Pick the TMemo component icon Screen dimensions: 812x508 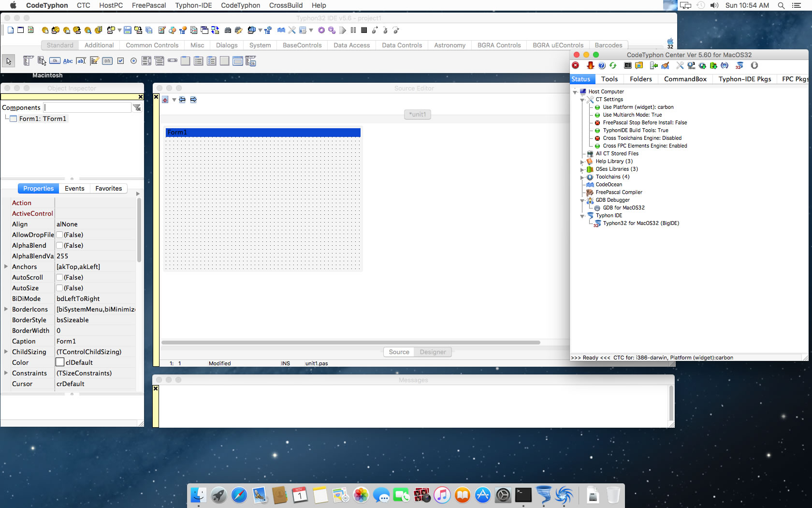tap(94, 61)
